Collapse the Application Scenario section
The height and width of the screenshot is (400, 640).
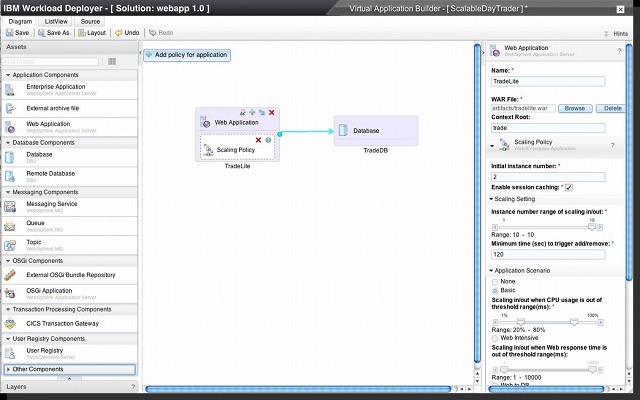click(x=491, y=271)
